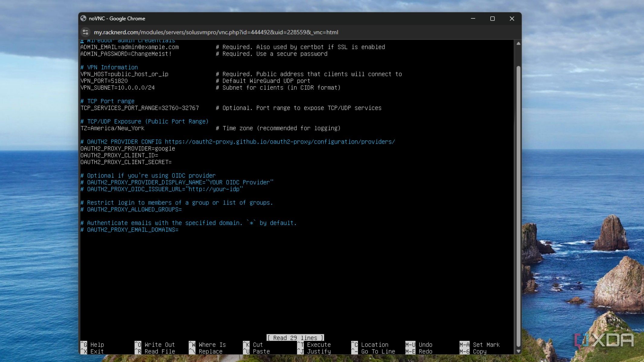Minimize the noVNC Chrome window
This screenshot has width=644, height=362.
tap(473, 18)
